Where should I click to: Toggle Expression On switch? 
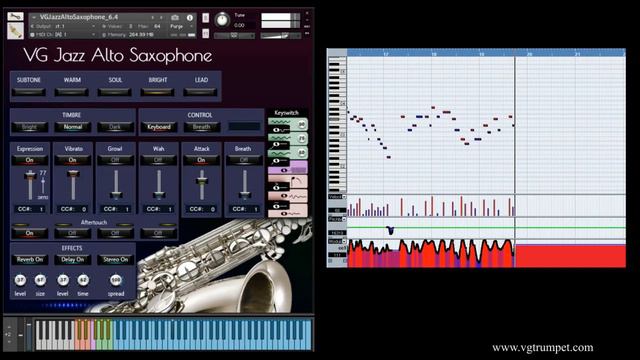29,160
